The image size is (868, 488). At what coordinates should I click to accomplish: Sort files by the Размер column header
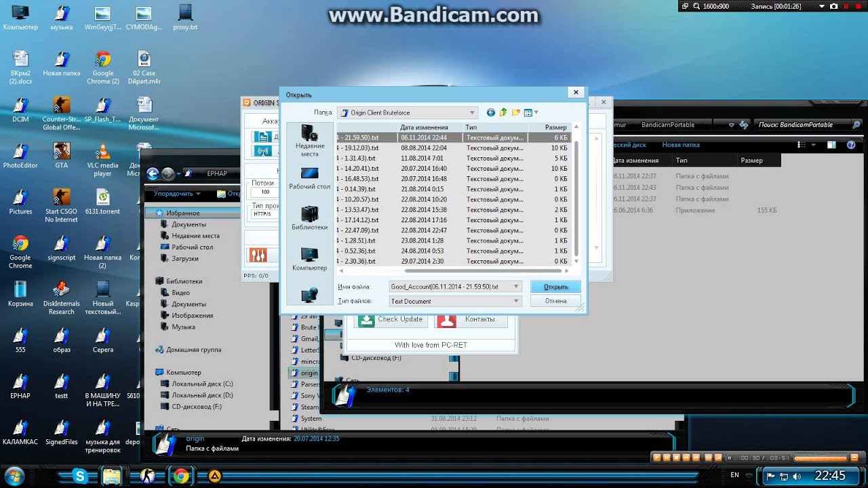(549, 127)
